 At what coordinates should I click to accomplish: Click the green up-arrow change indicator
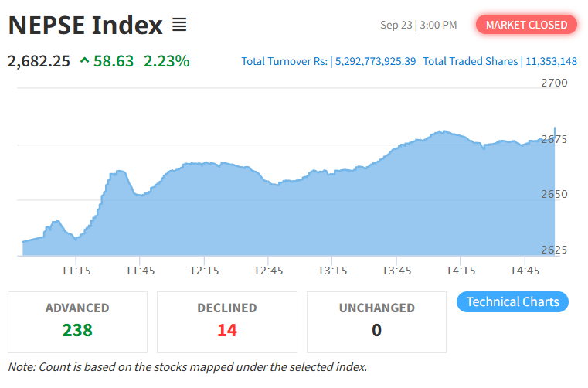85,60
